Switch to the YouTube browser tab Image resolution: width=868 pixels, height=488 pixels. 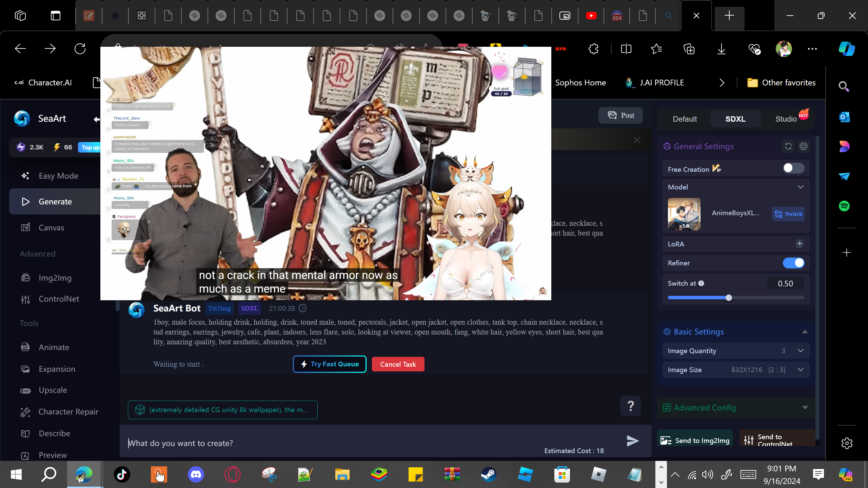[591, 16]
